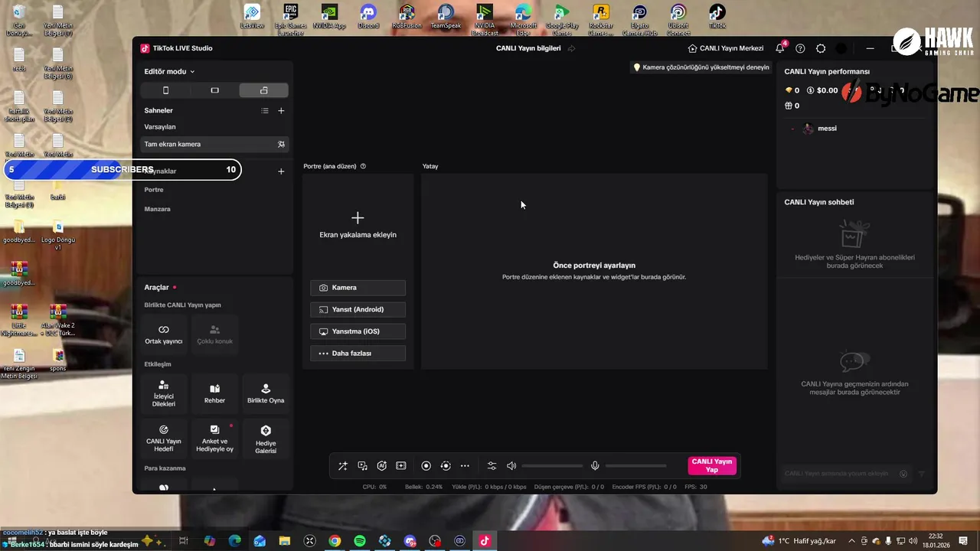Open the File Explorer taskbar icon
Screen dimensions: 980x551
click(284, 541)
